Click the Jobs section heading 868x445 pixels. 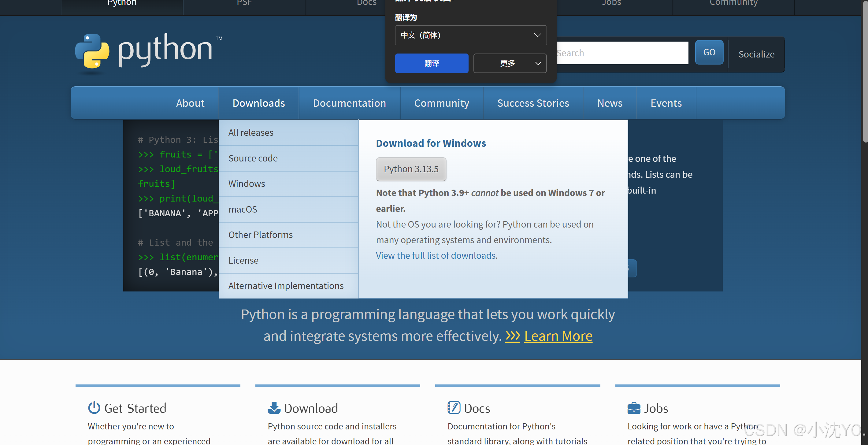tap(656, 408)
